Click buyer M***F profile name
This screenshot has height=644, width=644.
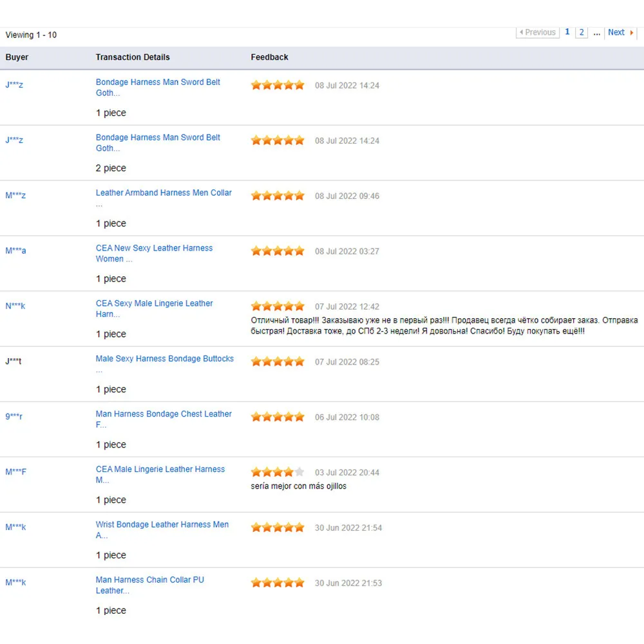click(16, 472)
